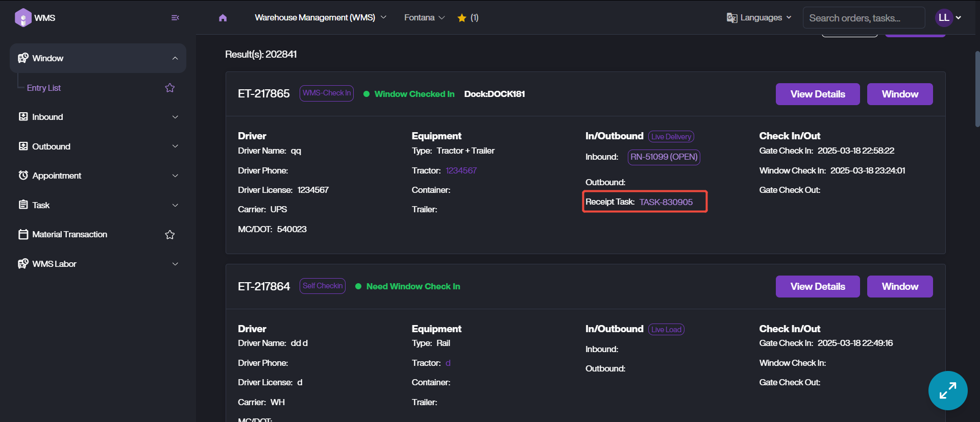The height and width of the screenshot is (422, 980).
Task: Click the Material Transaction calendar icon
Action: pos(23,234)
